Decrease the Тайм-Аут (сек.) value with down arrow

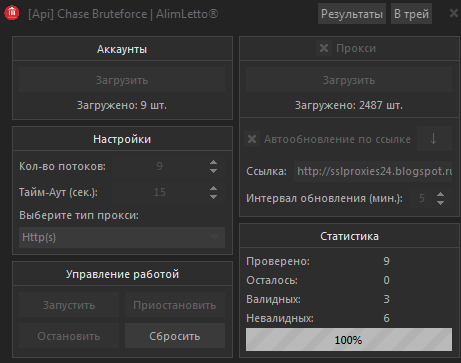click(x=214, y=197)
